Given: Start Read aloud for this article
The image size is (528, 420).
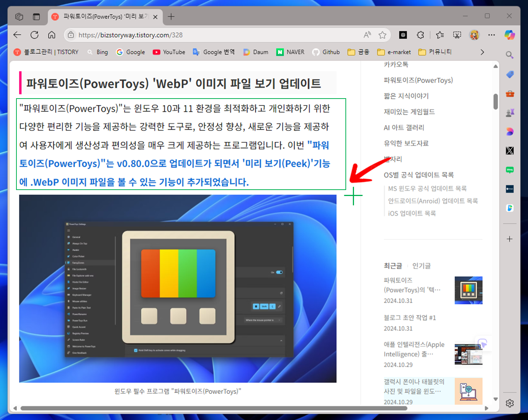Looking at the screenshot, I should click(x=367, y=35).
